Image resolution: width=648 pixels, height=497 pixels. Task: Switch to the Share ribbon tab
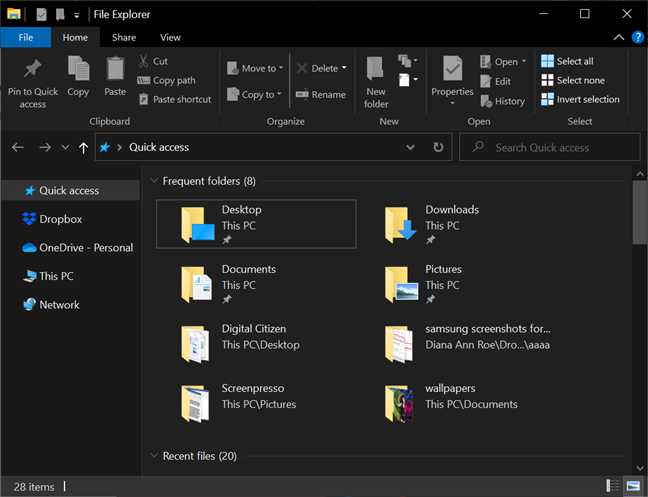(x=124, y=37)
